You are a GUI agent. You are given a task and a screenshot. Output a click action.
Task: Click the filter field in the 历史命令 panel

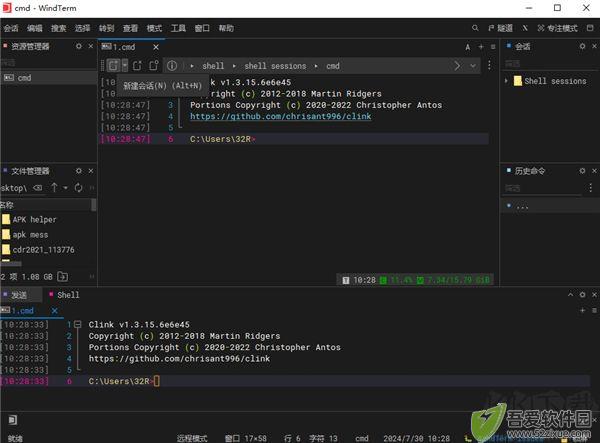click(x=543, y=188)
